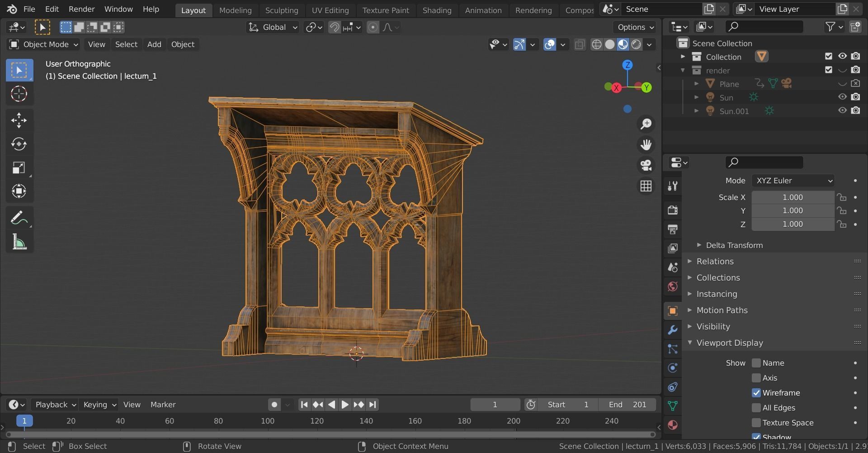Screen dimensions: 868x453
Task: Open the Scene properties tab
Action: [x=673, y=267]
